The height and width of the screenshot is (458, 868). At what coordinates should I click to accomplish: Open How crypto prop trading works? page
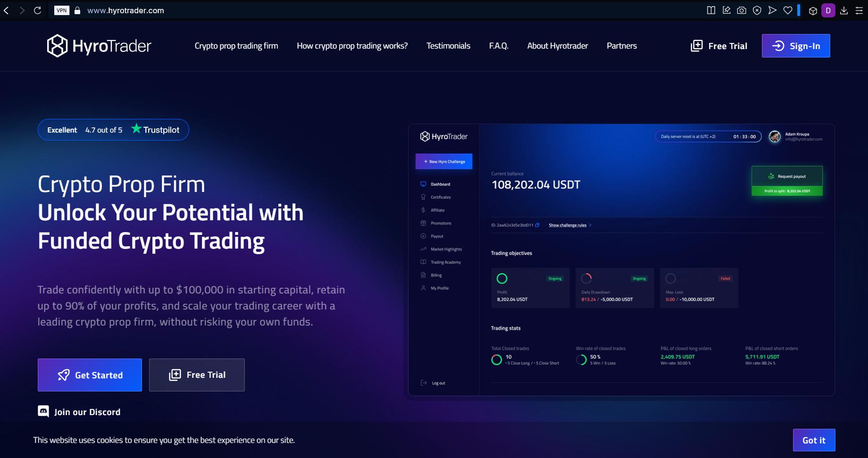pos(352,46)
